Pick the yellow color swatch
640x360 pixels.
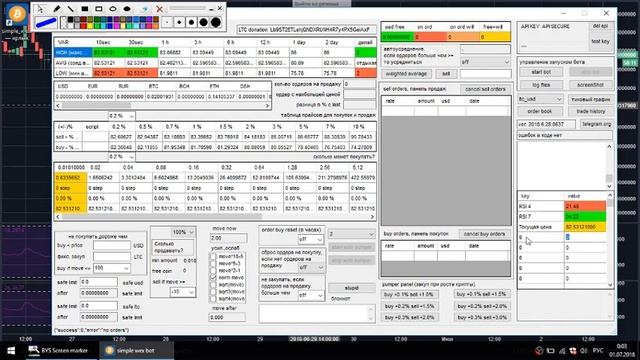click(89, 26)
